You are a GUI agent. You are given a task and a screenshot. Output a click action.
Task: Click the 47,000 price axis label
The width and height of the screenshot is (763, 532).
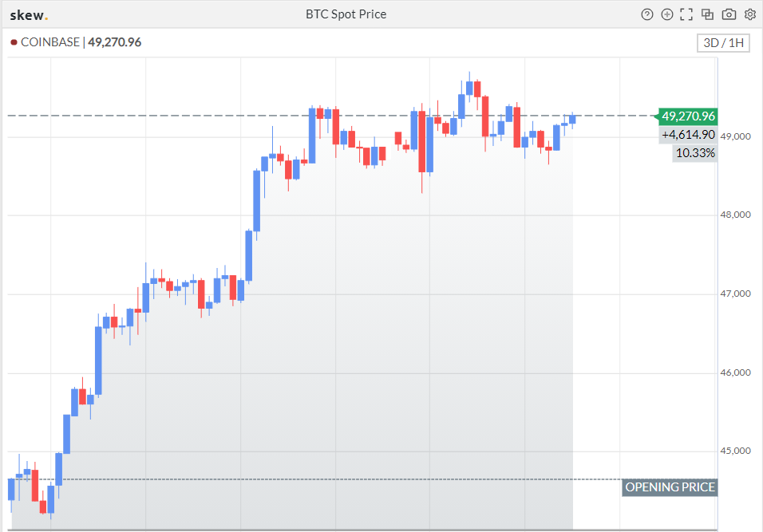[735, 294]
